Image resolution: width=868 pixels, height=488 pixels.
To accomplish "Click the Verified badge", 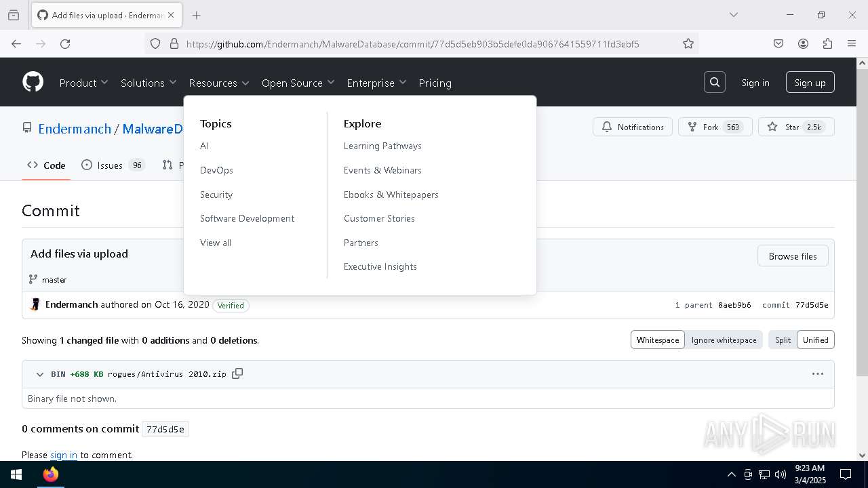I will (231, 306).
